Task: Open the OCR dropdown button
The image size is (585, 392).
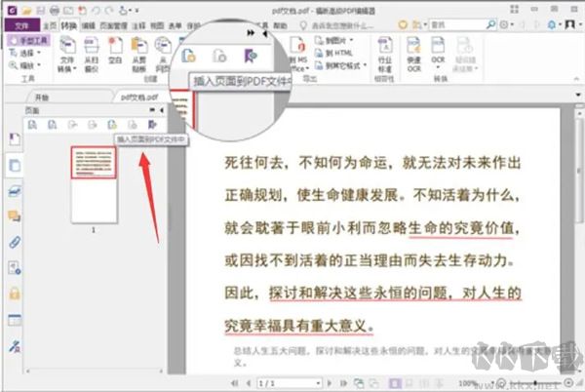Action: [438, 68]
